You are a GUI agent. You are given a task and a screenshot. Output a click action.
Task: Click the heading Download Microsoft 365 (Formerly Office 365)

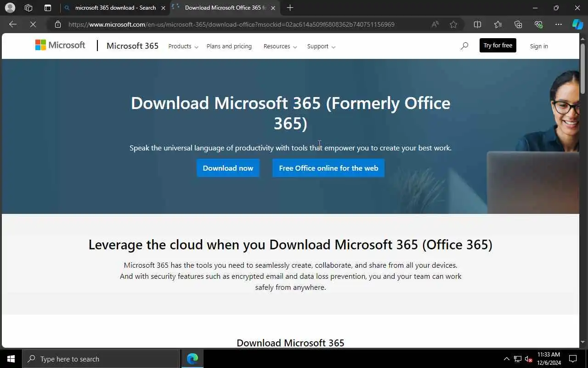(x=290, y=113)
